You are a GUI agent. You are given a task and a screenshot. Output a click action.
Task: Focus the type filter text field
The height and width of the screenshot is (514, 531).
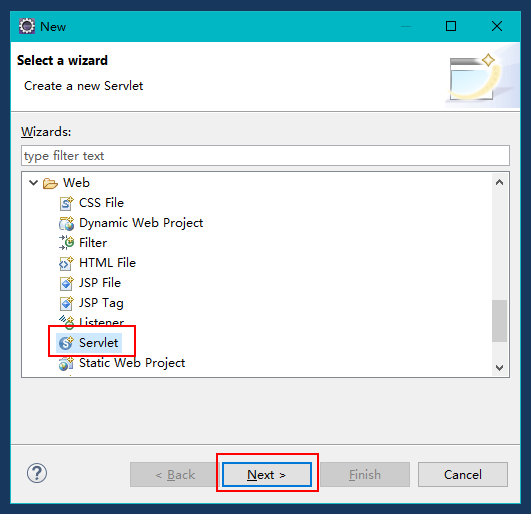click(265, 156)
